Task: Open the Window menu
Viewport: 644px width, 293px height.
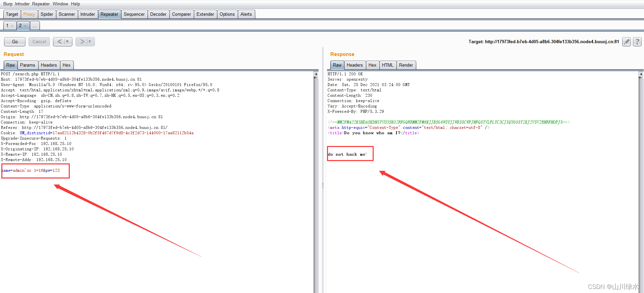Action: pos(60,4)
